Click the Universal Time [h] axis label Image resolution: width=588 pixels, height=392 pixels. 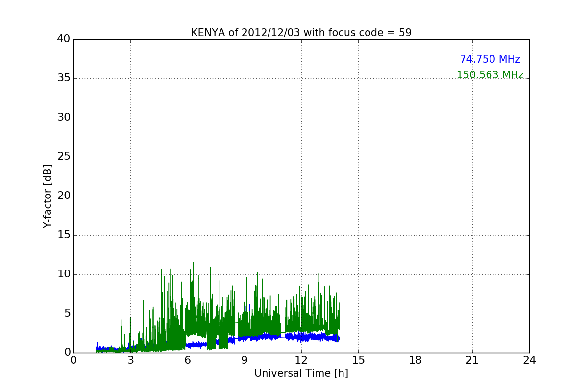point(301,373)
